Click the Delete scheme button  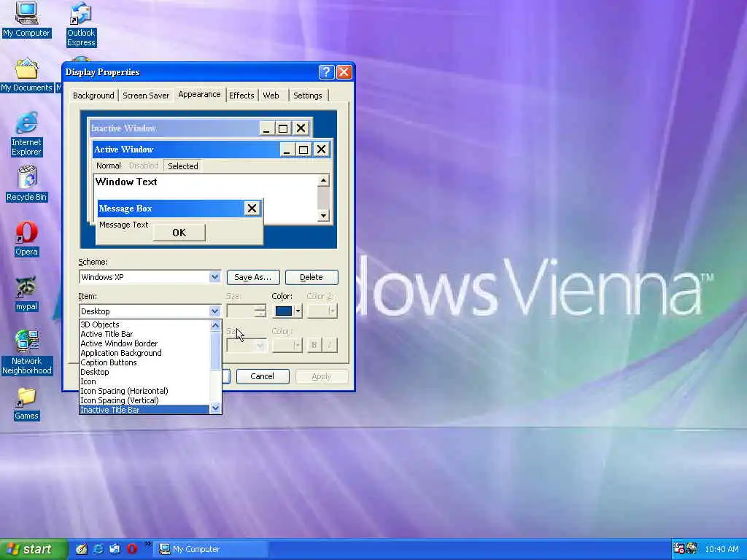click(x=311, y=277)
